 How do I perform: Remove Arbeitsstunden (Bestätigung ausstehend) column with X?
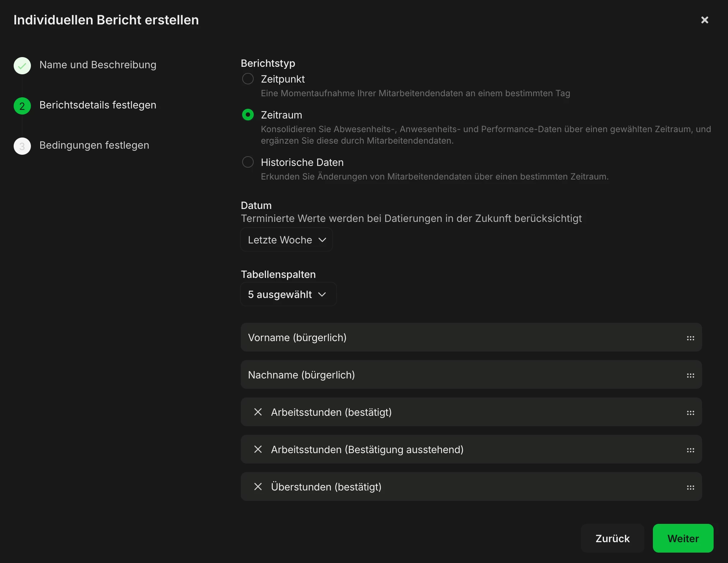coord(258,449)
